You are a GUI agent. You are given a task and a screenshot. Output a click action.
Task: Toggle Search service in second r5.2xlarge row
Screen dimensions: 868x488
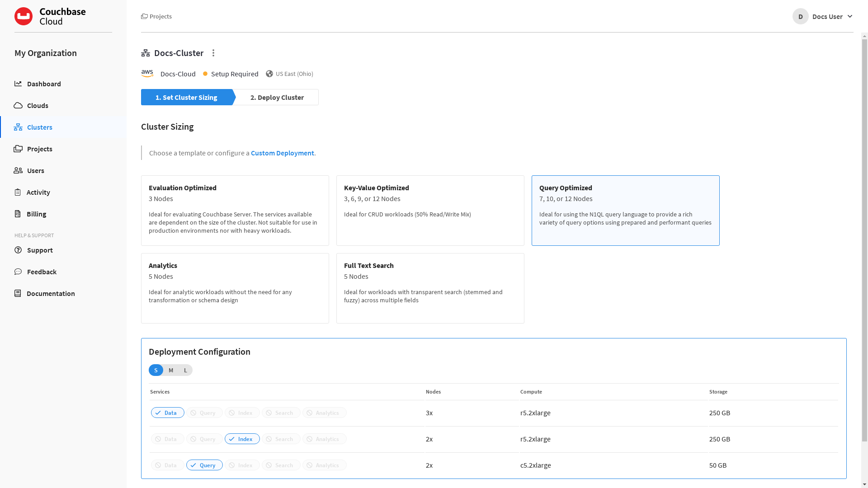(281, 439)
